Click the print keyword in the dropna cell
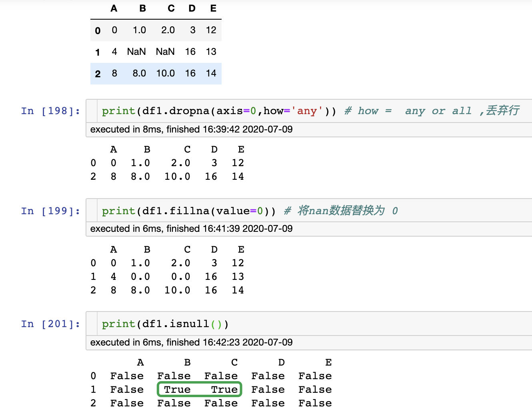The height and width of the screenshot is (418, 532). (118, 111)
